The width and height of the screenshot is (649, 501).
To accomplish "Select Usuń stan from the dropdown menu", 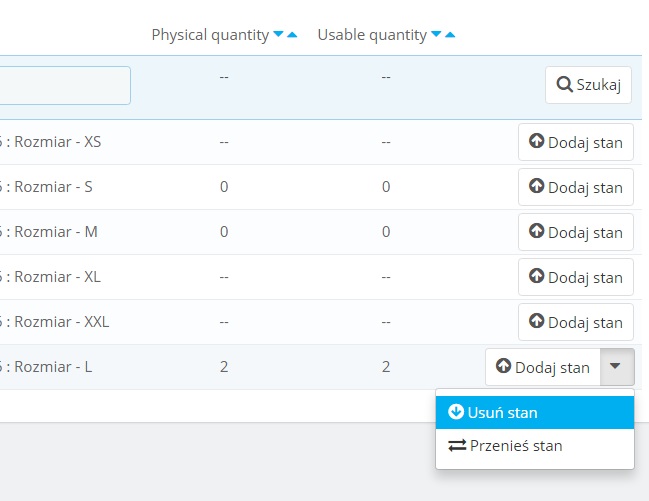I will 534,412.
